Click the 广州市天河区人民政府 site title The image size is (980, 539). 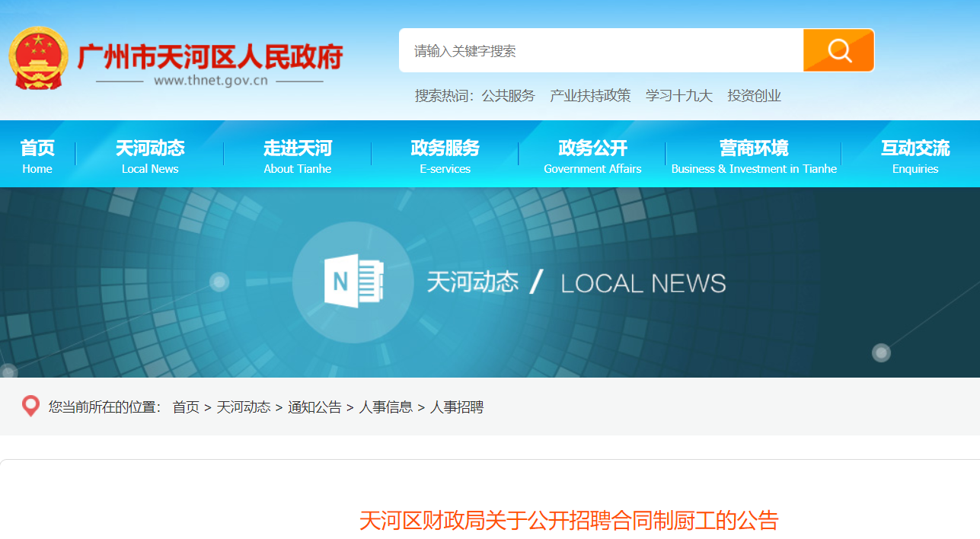pyautogui.click(x=210, y=56)
